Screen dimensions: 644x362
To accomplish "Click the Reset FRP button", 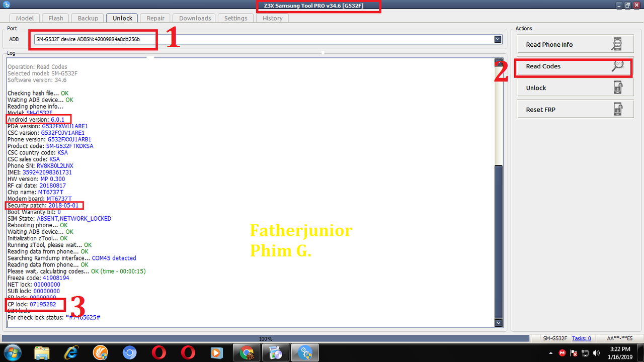I will [x=575, y=109].
